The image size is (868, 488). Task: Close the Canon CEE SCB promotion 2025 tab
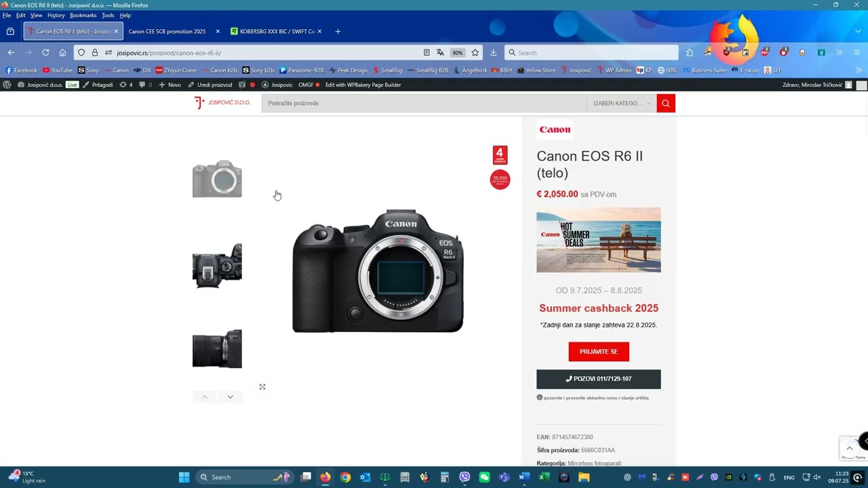(x=218, y=31)
